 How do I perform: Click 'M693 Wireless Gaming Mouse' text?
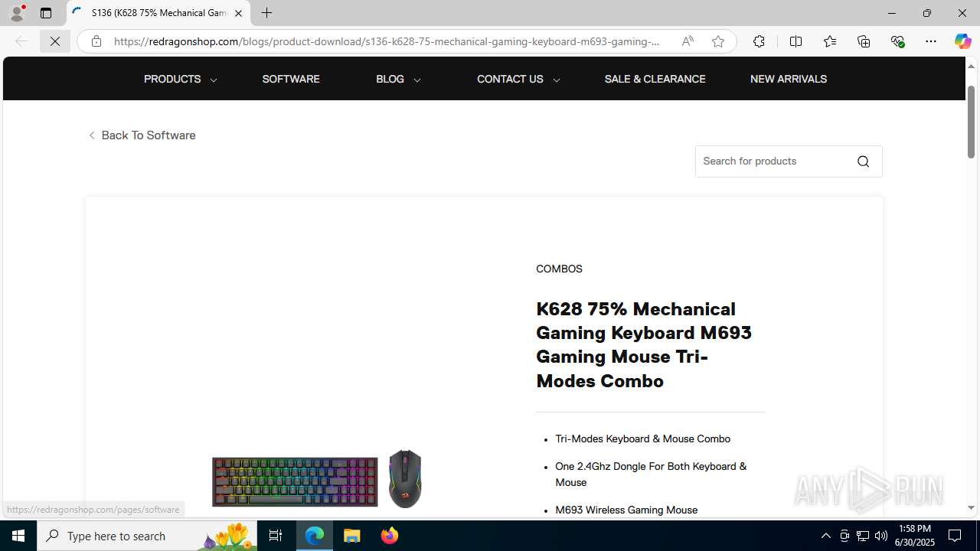626,510
